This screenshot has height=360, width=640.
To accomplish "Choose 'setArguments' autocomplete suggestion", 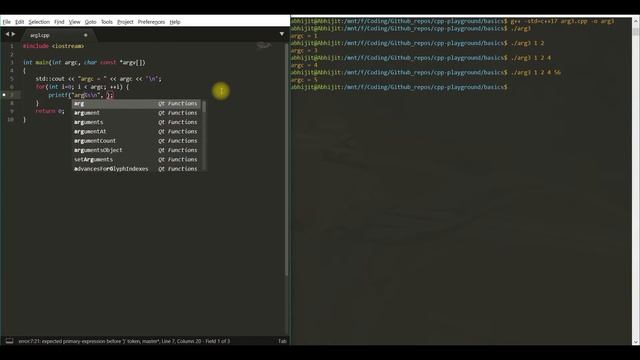I will [136, 160].
